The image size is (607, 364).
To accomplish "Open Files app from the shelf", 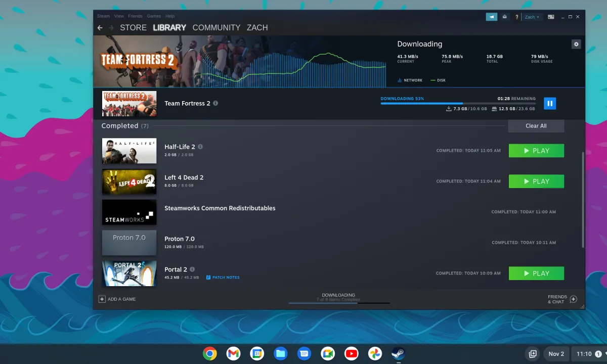I will [281, 353].
